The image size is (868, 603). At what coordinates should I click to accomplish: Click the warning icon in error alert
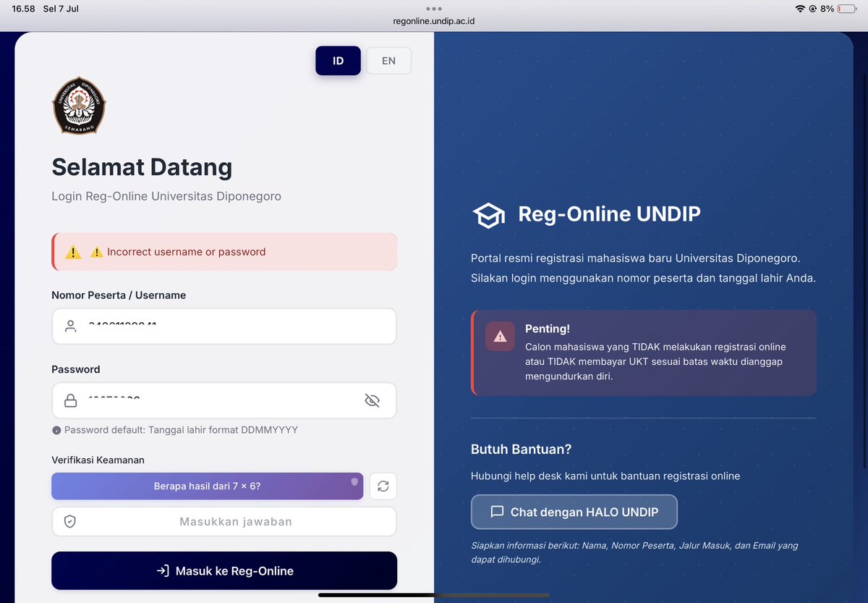(x=73, y=252)
